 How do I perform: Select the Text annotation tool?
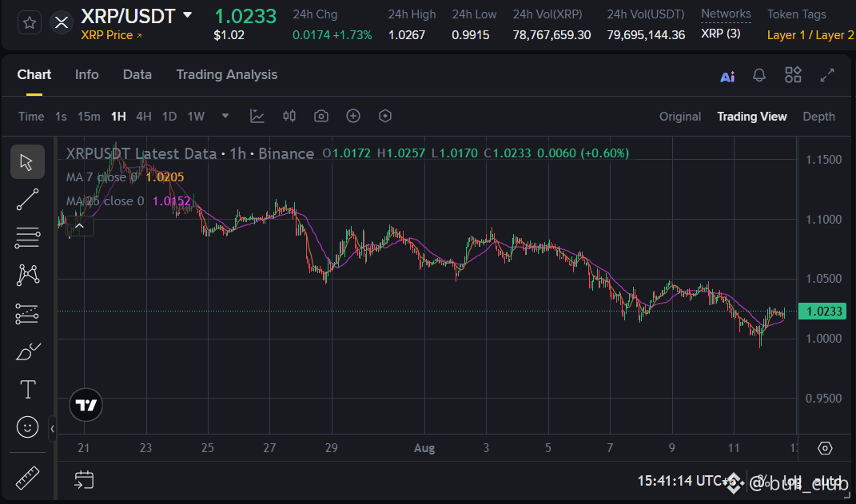tap(27, 390)
